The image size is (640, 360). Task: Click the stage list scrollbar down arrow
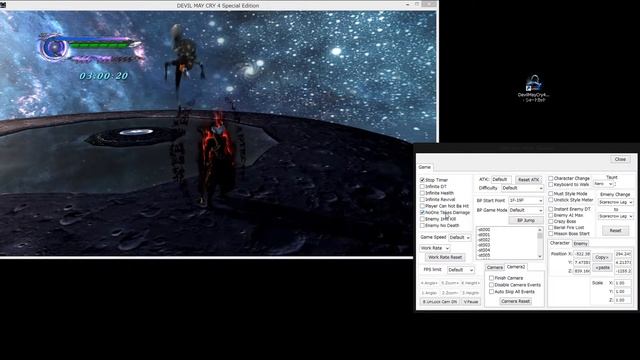coord(540,256)
